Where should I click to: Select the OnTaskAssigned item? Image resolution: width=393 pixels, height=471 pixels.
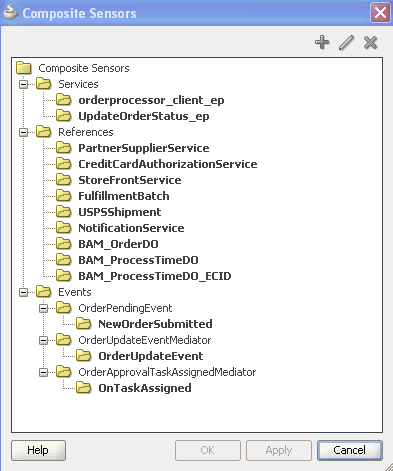[x=145, y=388]
